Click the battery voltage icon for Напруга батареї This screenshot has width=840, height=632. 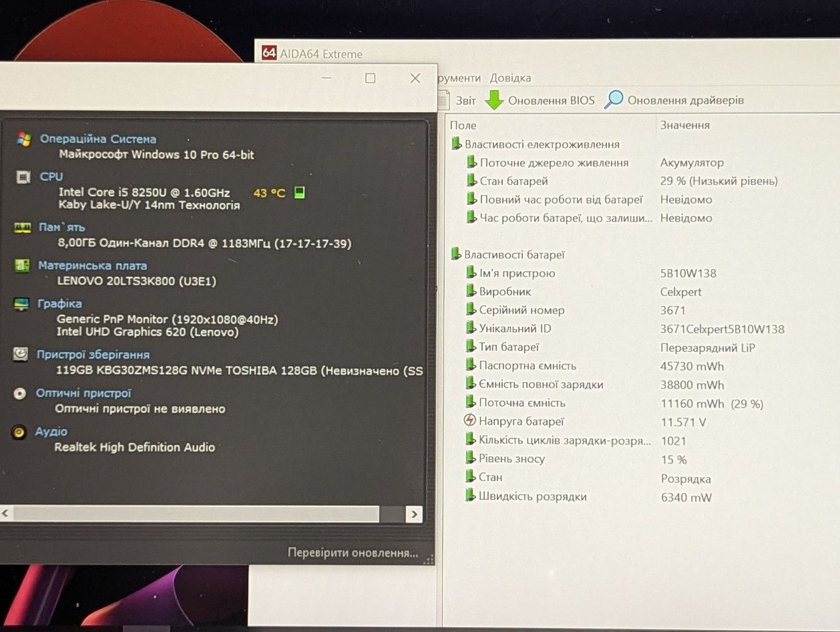pyautogui.click(x=470, y=421)
